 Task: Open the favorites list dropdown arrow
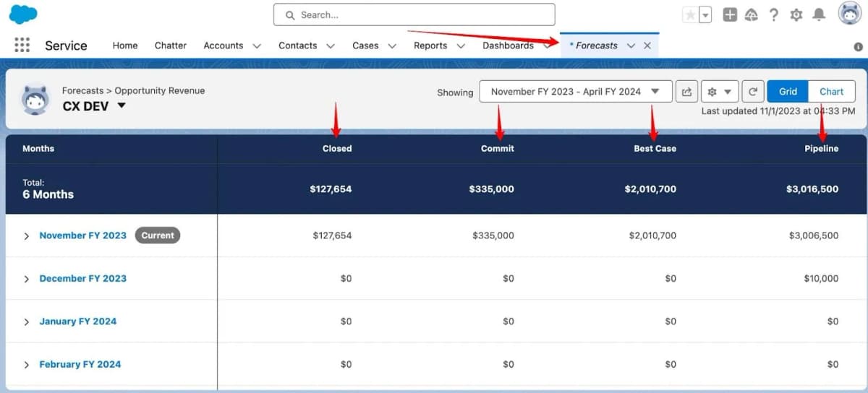click(705, 14)
